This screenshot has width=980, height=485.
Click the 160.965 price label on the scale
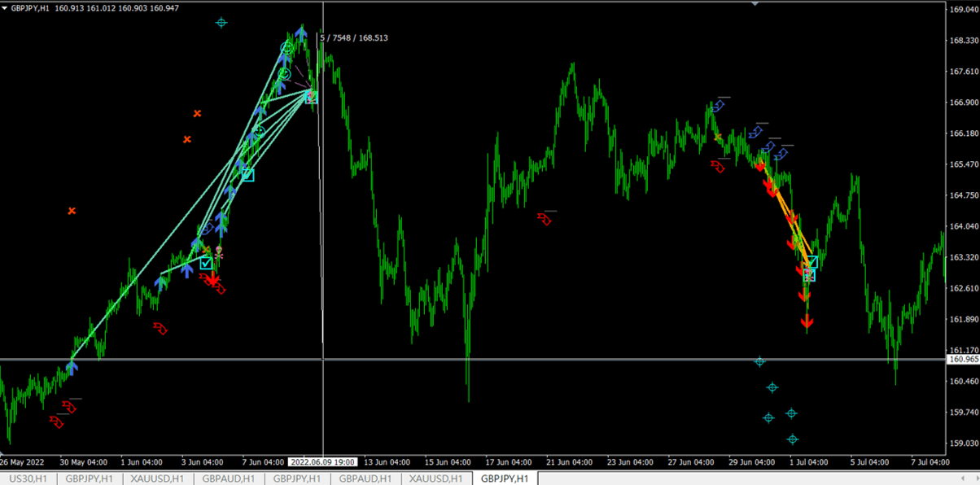(x=962, y=359)
